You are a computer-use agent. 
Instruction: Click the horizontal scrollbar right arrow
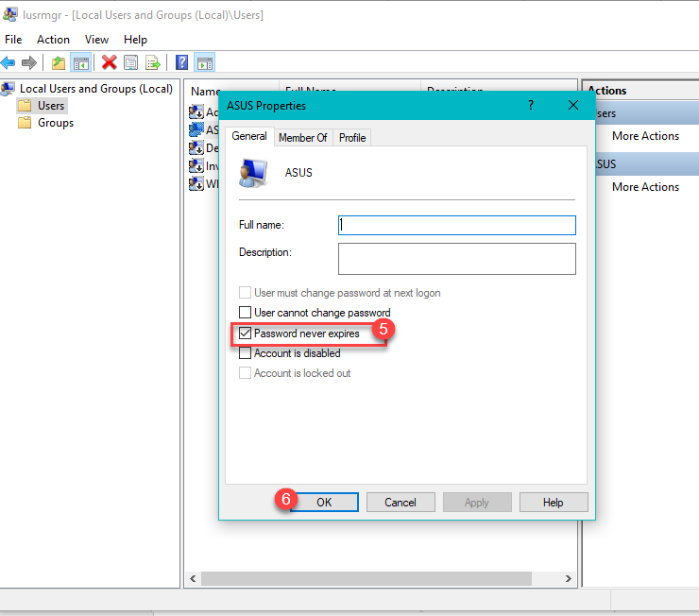(569, 578)
